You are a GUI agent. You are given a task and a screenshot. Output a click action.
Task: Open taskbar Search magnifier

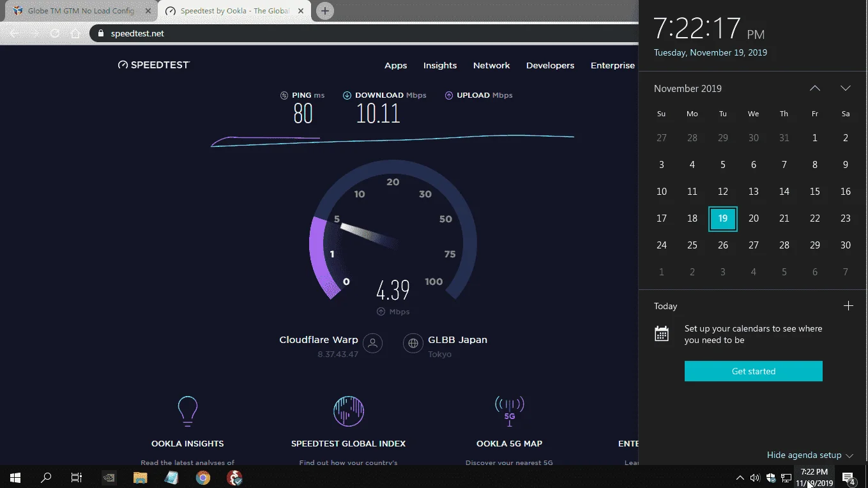(x=46, y=477)
